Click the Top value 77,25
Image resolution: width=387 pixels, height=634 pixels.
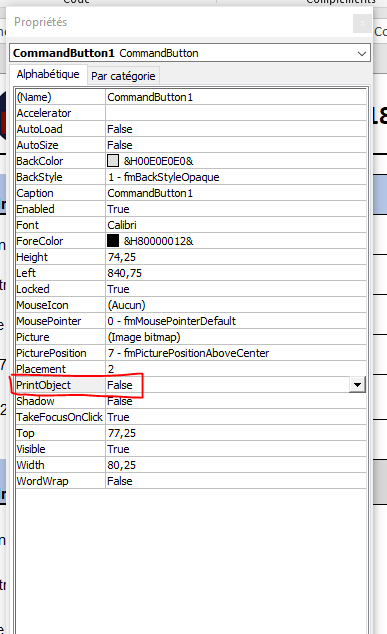coord(121,433)
